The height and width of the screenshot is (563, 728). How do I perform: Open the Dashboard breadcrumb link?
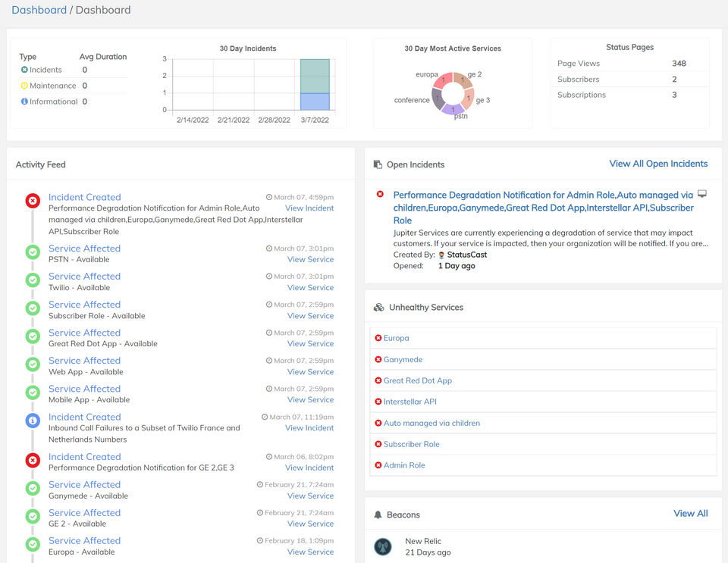39,10
